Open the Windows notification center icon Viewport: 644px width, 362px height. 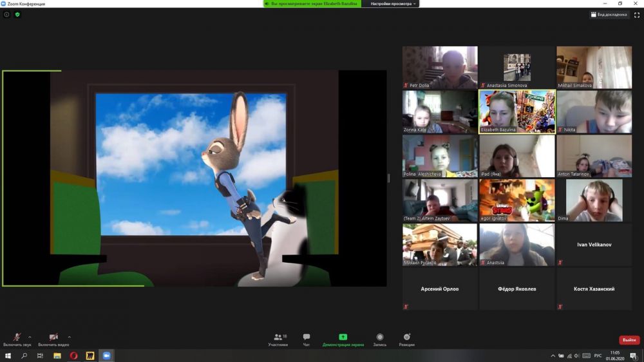(x=634, y=356)
